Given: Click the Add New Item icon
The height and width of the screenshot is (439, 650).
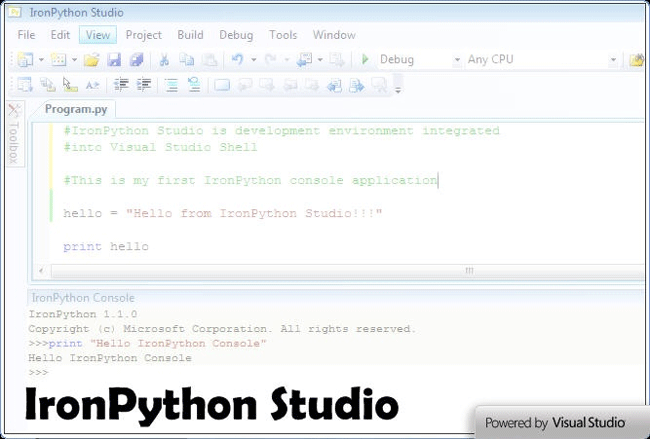Looking at the screenshot, I should [58, 60].
